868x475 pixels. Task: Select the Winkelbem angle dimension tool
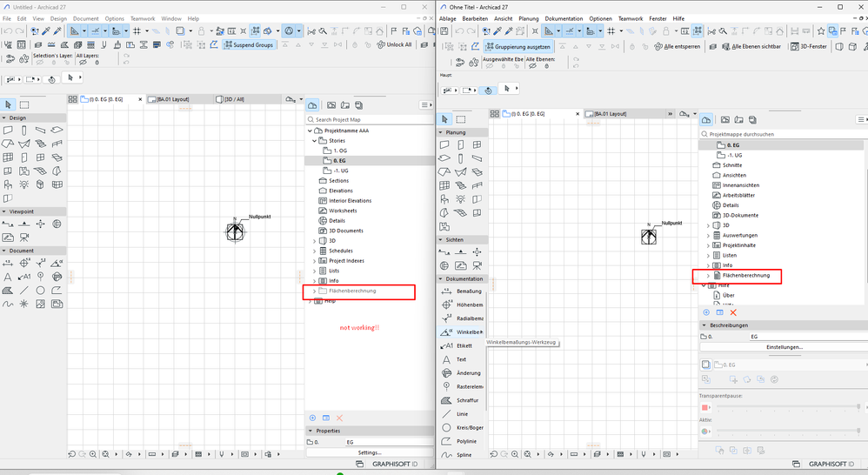click(x=462, y=332)
